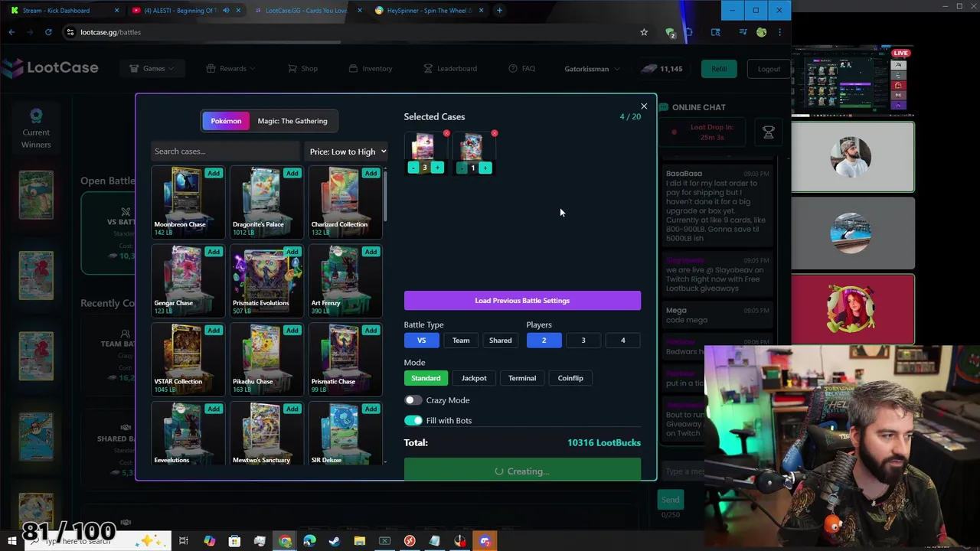Screen dimensions: 980x551
Task: Add the Dragonite's Palace case
Action: pos(292,173)
